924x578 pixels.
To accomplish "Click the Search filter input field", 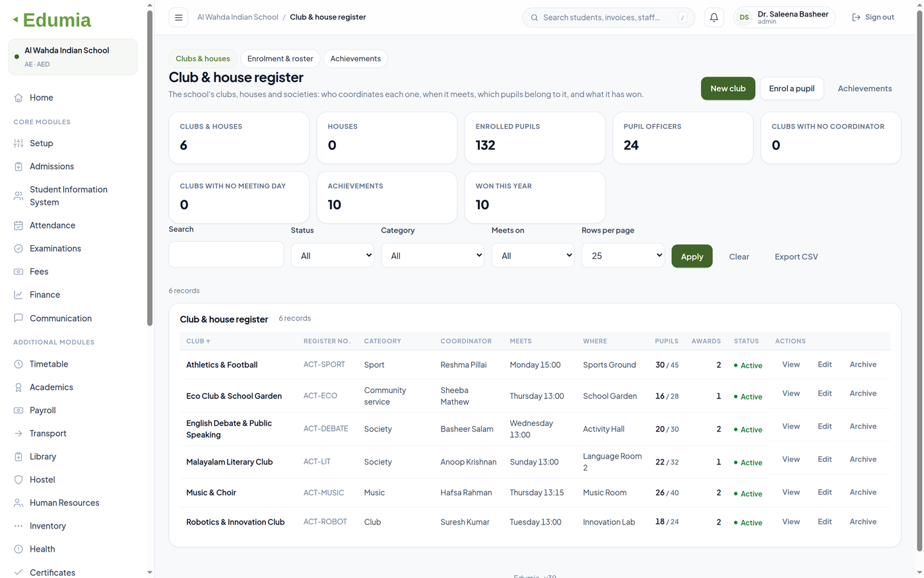I will pos(226,254).
